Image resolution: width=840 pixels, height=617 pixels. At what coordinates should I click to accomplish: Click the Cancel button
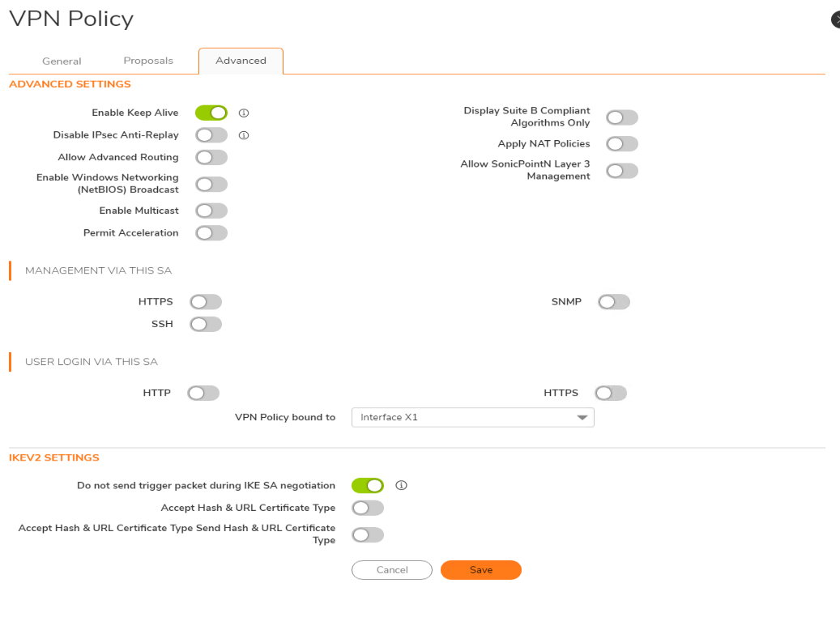point(391,570)
